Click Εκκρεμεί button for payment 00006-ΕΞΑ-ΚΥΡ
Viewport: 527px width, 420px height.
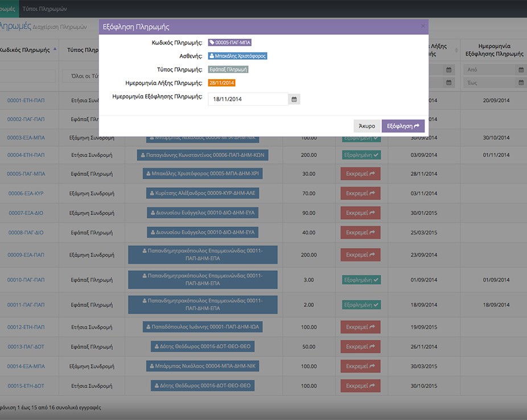pos(360,193)
